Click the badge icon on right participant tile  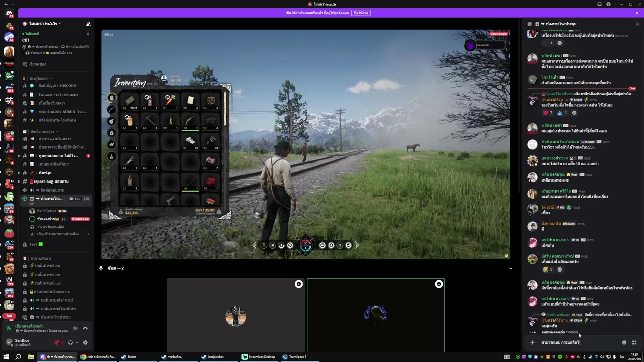439,284
